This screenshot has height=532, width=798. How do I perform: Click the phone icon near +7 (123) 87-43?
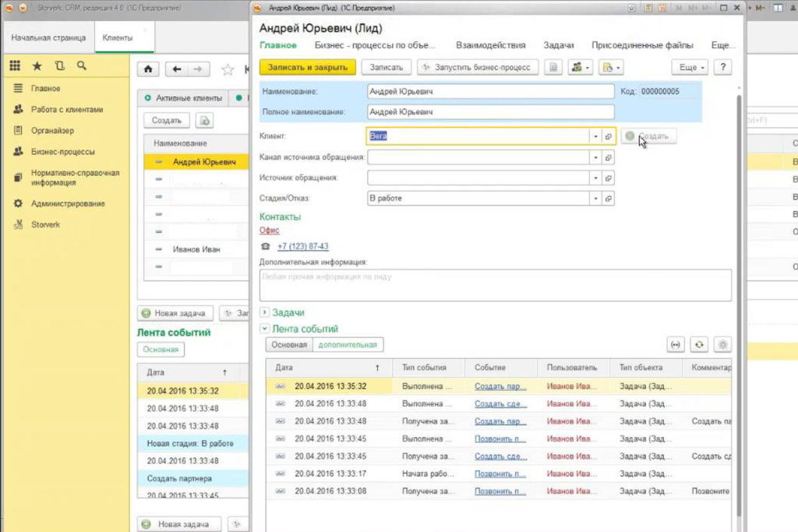click(265, 246)
